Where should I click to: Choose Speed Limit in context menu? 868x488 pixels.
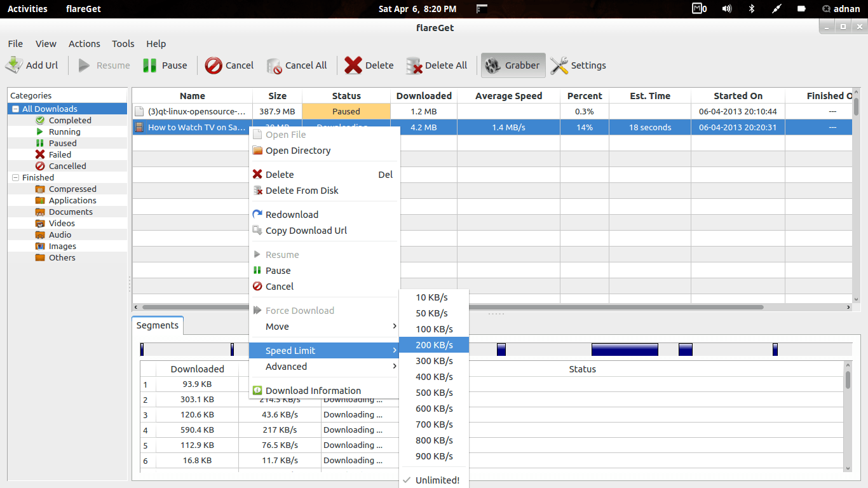point(324,351)
